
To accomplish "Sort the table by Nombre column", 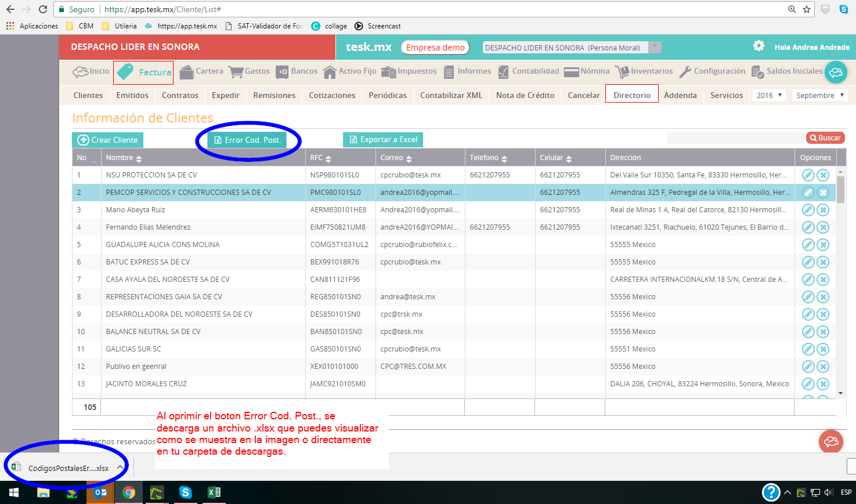I will point(139,158).
